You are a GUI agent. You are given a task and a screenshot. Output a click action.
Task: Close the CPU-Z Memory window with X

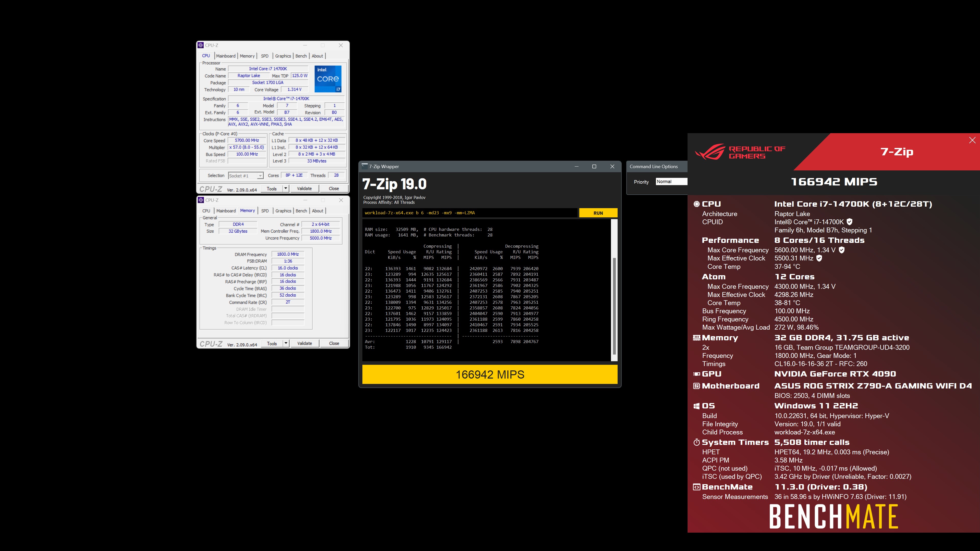pyautogui.click(x=341, y=200)
